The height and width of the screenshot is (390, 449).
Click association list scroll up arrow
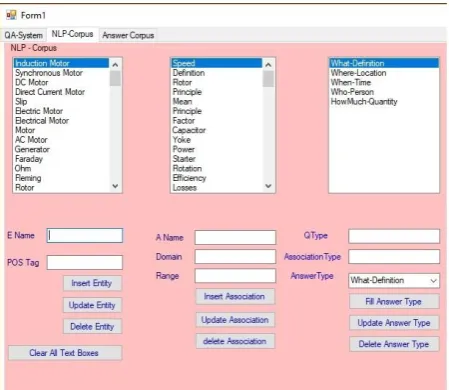click(x=268, y=65)
